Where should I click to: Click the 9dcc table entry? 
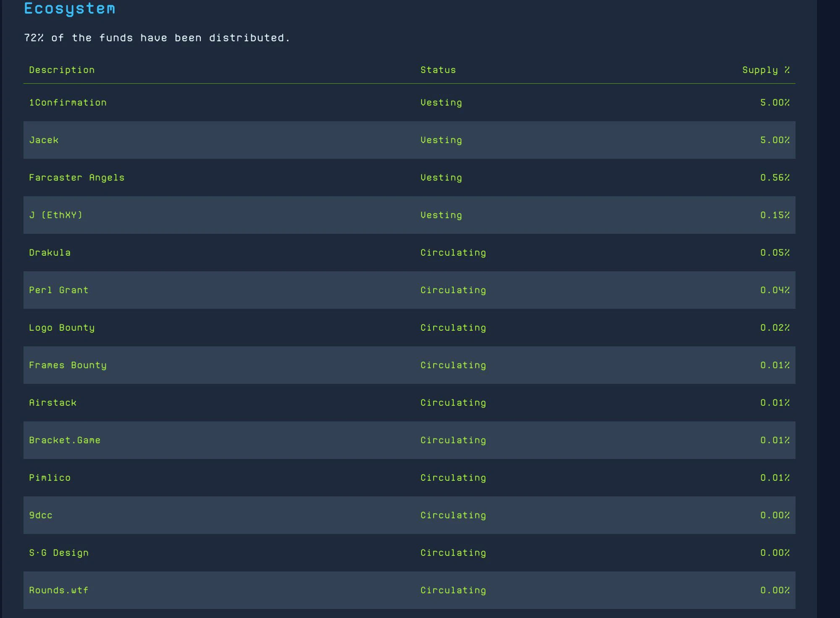(x=41, y=515)
